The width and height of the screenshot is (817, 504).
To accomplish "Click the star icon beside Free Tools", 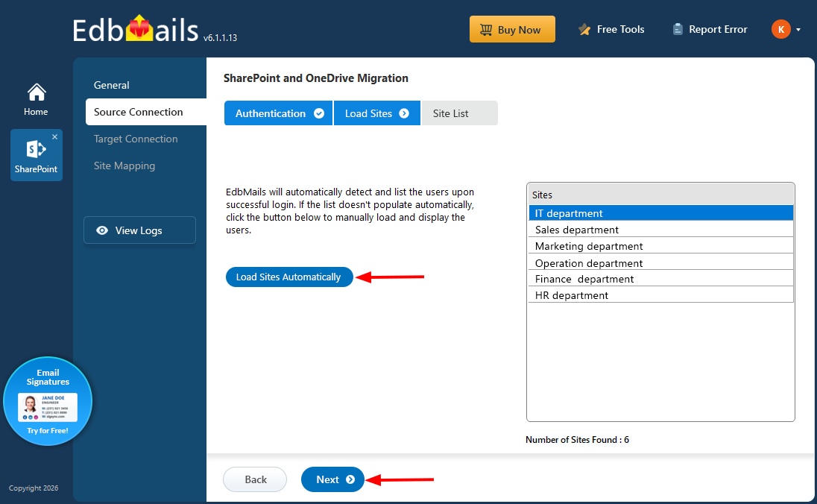I will pos(584,29).
